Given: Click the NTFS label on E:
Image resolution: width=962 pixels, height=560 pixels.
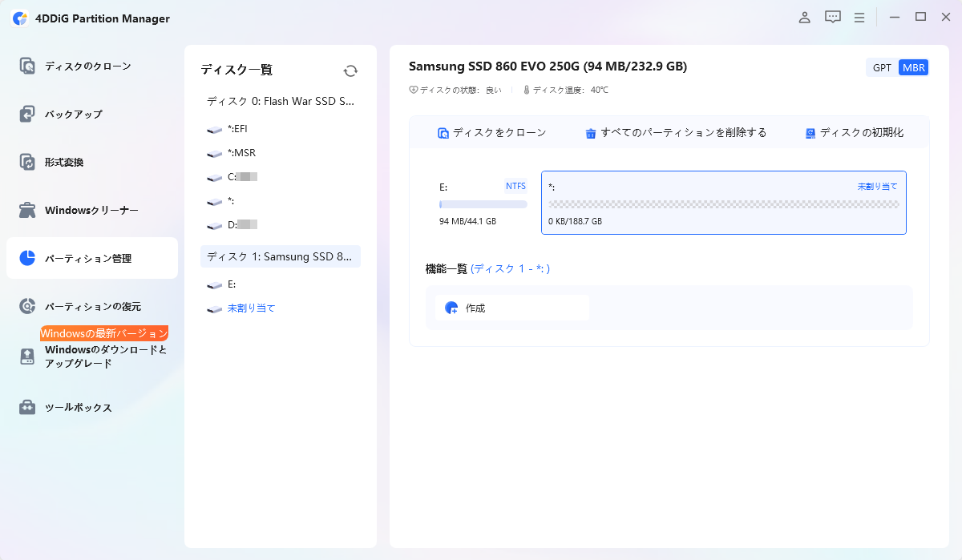Looking at the screenshot, I should click(x=515, y=186).
